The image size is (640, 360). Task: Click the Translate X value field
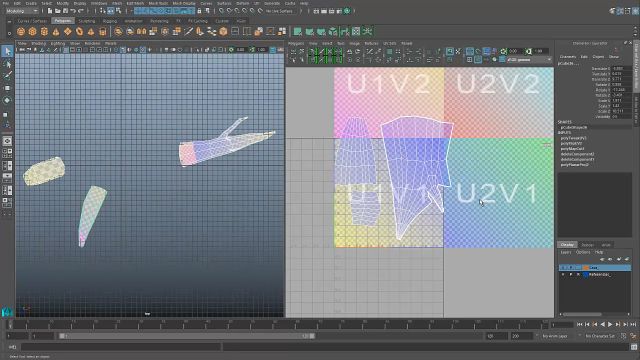click(x=622, y=69)
